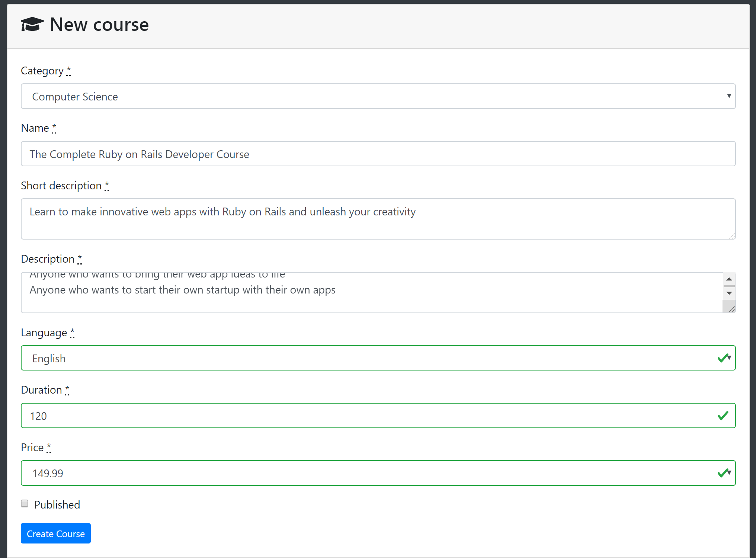
Task: Toggle Published off by clicking its label
Action: pyautogui.click(x=57, y=504)
